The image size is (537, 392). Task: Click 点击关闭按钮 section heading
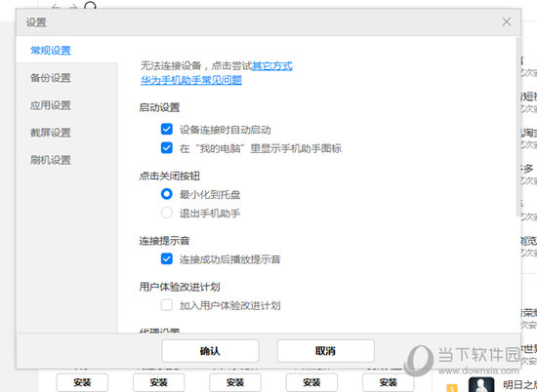click(170, 176)
